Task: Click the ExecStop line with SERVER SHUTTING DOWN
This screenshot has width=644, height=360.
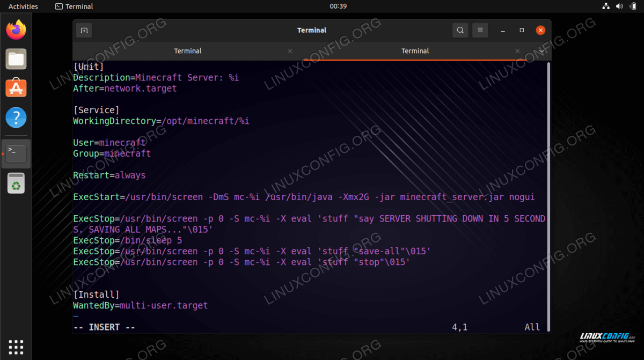Action: 310,219
